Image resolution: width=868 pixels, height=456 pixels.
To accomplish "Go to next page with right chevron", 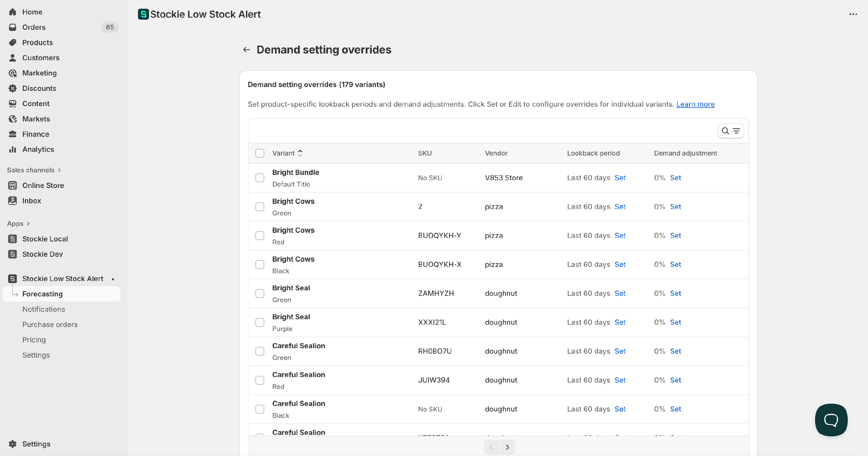I will [x=507, y=447].
